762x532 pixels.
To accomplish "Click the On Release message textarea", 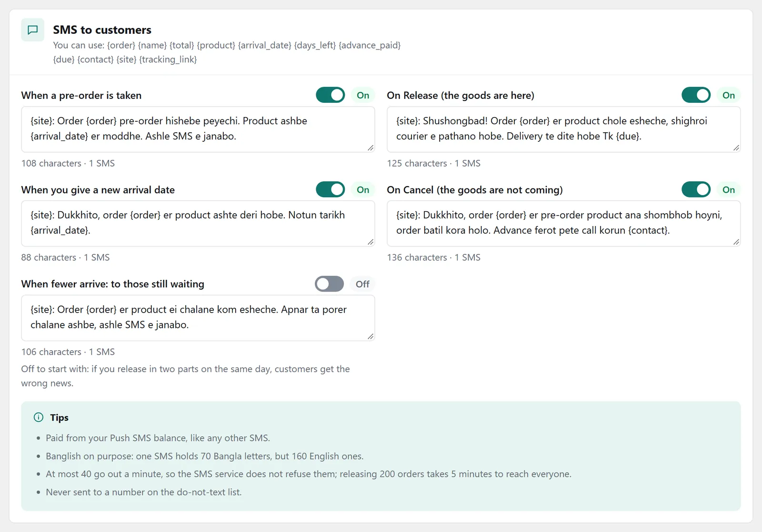I will [564, 129].
